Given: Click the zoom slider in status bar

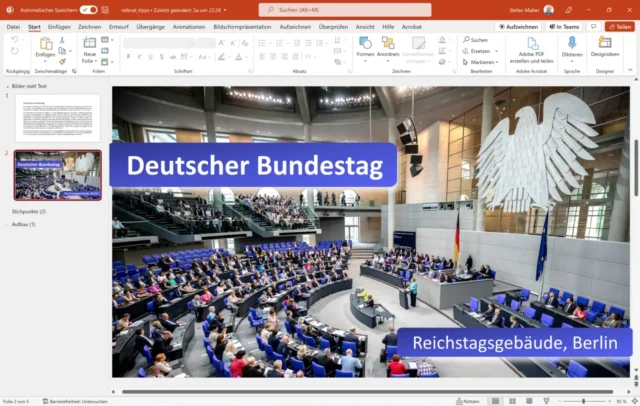Looking at the screenshot, I should (x=585, y=400).
